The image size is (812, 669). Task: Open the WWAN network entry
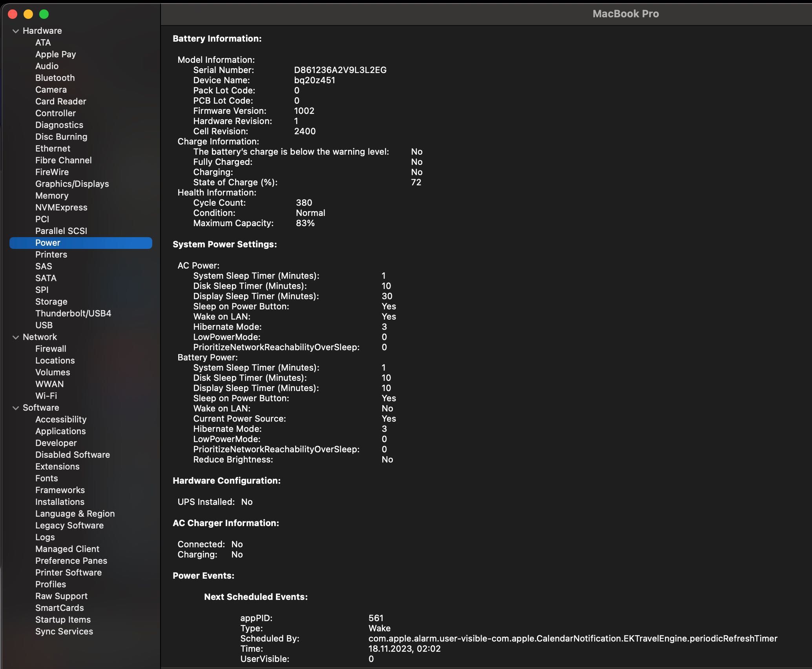49,384
